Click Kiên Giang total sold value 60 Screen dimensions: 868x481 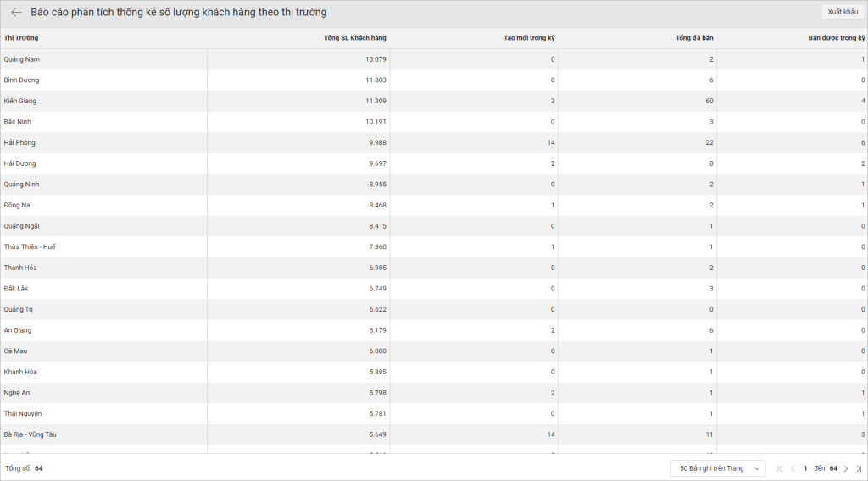pyautogui.click(x=709, y=101)
